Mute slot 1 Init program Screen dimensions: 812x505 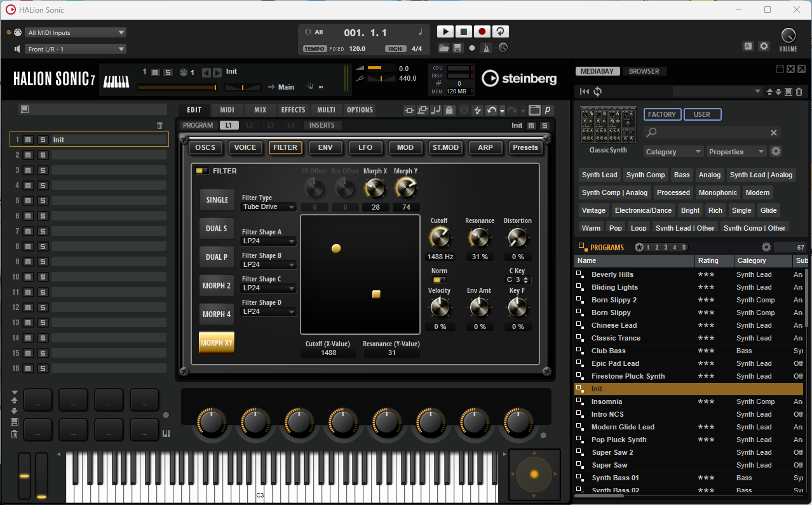click(28, 139)
